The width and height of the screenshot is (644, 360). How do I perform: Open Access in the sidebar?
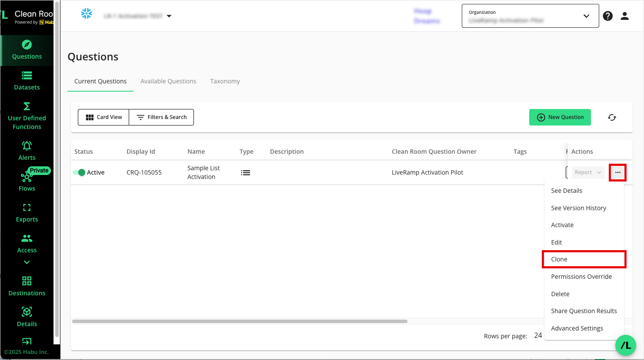tap(27, 244)
